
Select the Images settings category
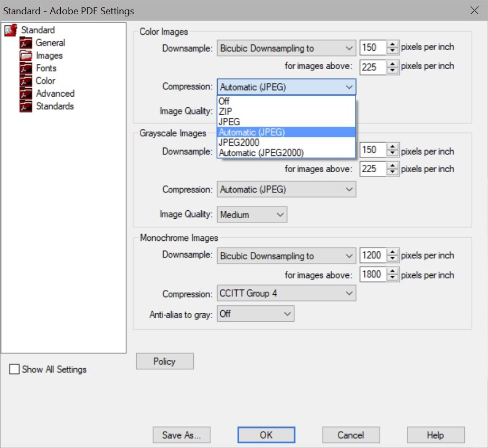(49, 55)
